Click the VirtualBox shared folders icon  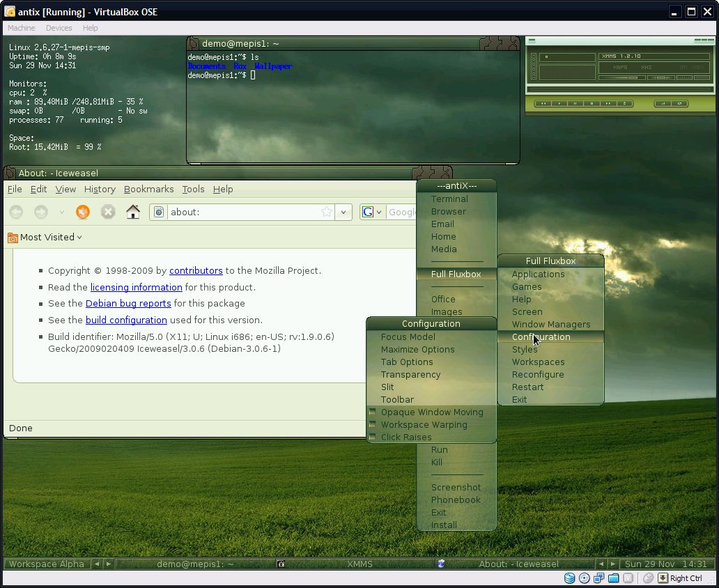[614, 578]
